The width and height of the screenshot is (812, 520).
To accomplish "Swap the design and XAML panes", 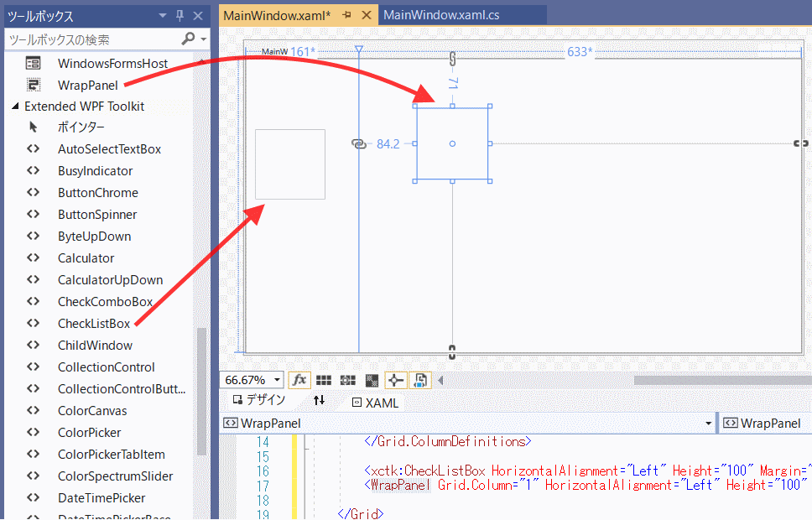I will pos(319,400).
